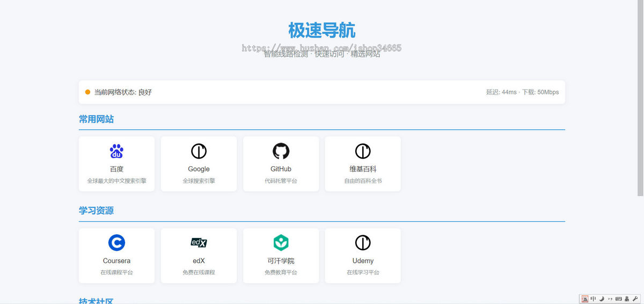The height and width of the screenshot is (304, 644).
Task: Click the IME logo icon in toolbar
Action: 585,299
